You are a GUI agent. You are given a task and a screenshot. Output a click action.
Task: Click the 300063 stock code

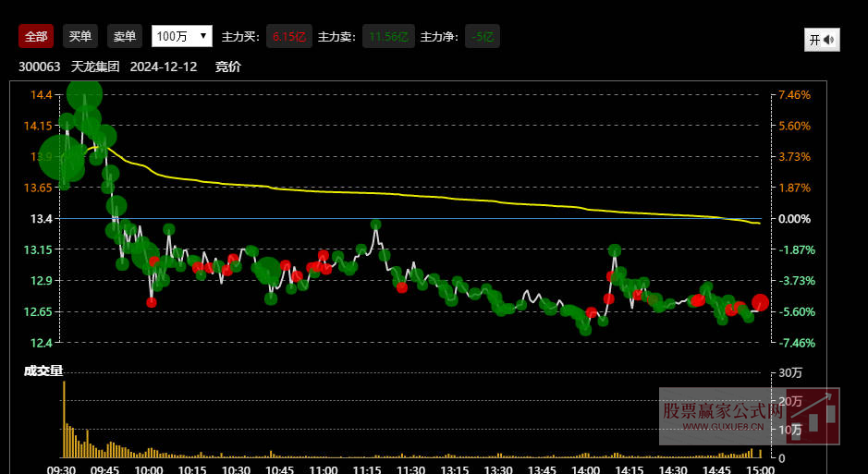39,67
